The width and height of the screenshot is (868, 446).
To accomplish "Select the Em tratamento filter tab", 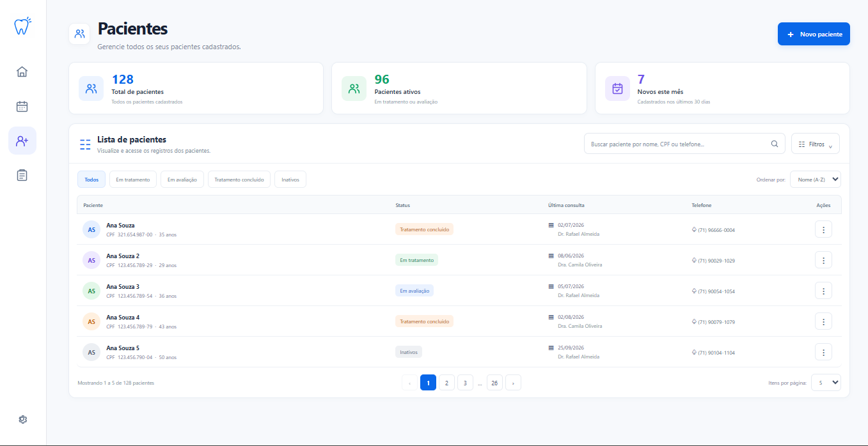I will point(132,180).
